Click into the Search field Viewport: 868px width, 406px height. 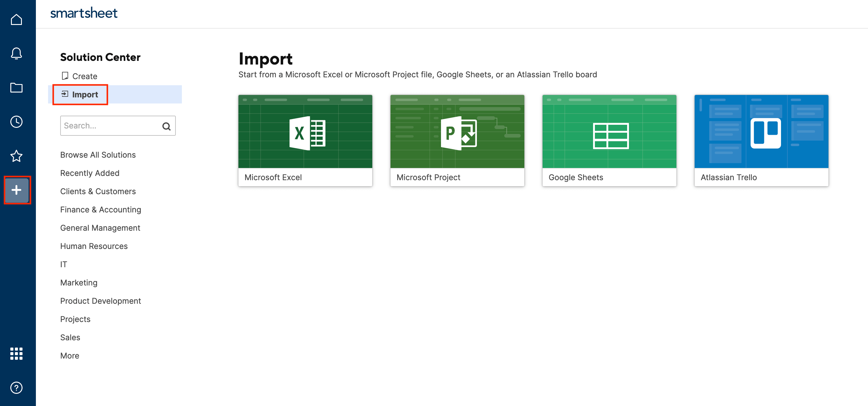(x=109, y=126)
